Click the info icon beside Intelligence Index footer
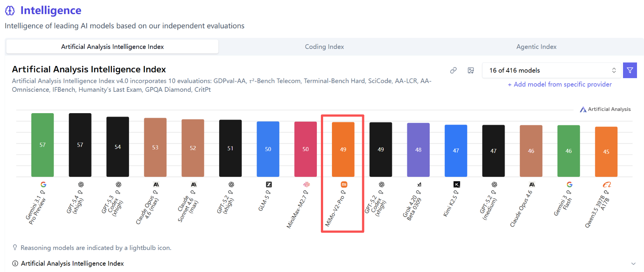Viewport: 644px width, 272px height. coord(15,264)
